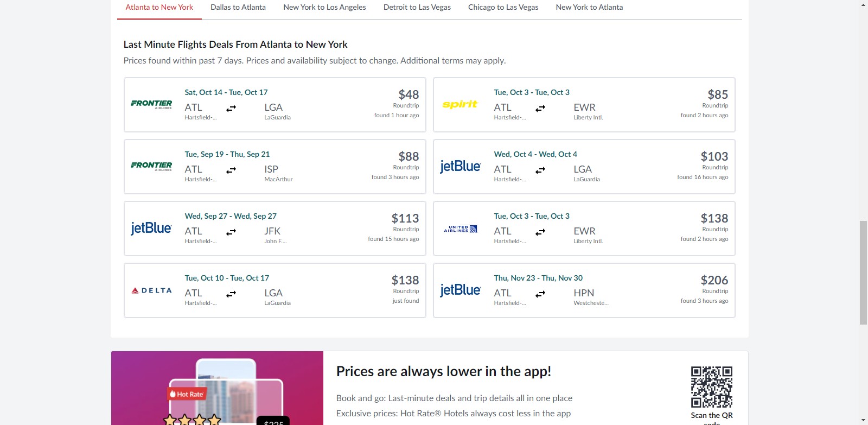
Task: Open the New York to Atlanta tab
Action: click(589, 8)
